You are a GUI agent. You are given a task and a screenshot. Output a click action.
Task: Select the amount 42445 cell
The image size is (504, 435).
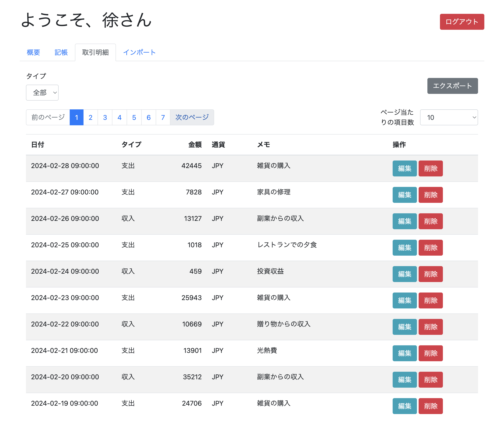(192, 166)
